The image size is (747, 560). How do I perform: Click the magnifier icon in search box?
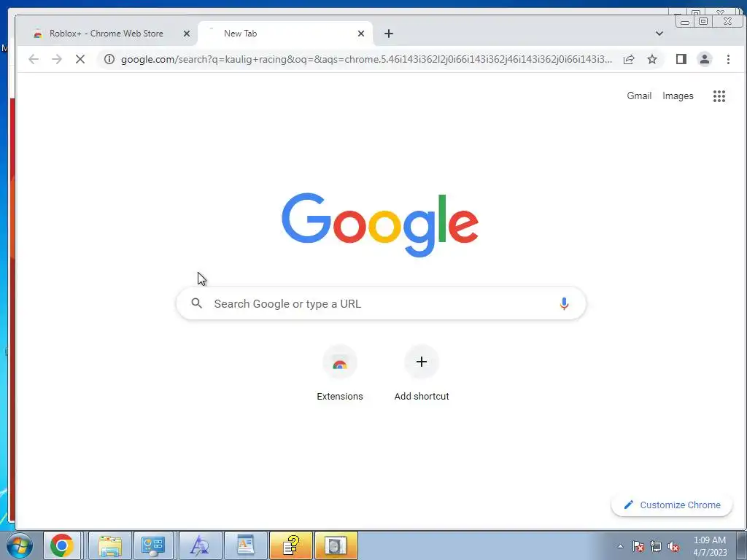click(197, 303)
